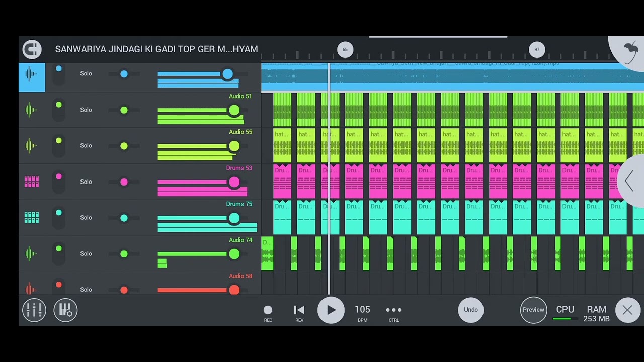644x362 pixels.
Task: Open the mixer faders panel
Action: click(x=34, y=310)
